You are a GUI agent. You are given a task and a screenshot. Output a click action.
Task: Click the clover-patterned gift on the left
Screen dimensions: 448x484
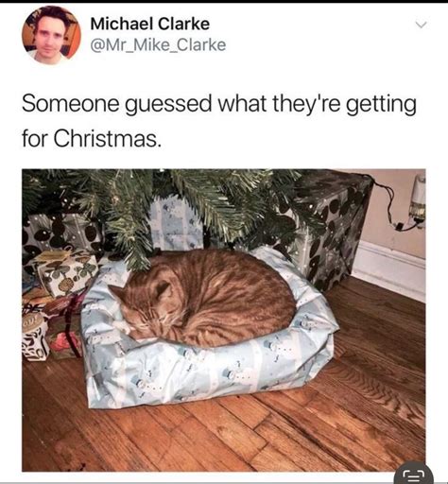pos(64,272)
